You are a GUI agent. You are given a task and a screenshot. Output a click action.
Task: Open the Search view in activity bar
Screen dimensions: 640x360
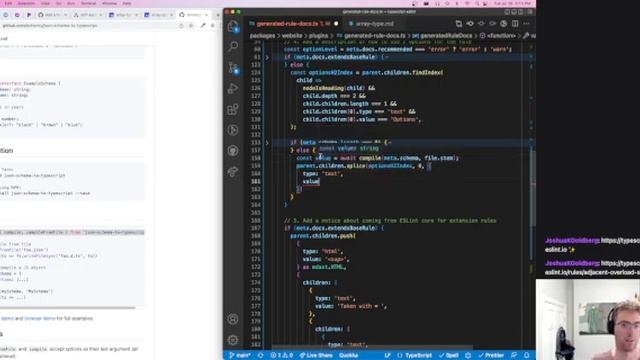coord(233,46)
